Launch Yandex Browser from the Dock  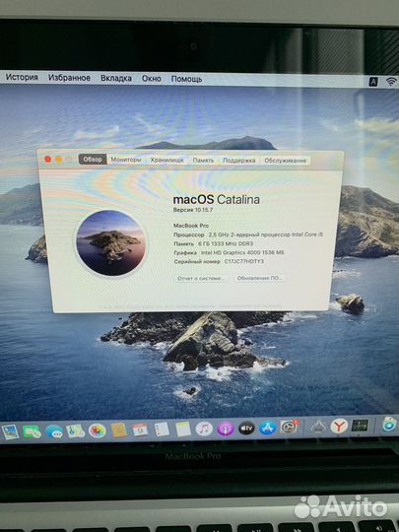click(339, 426)
